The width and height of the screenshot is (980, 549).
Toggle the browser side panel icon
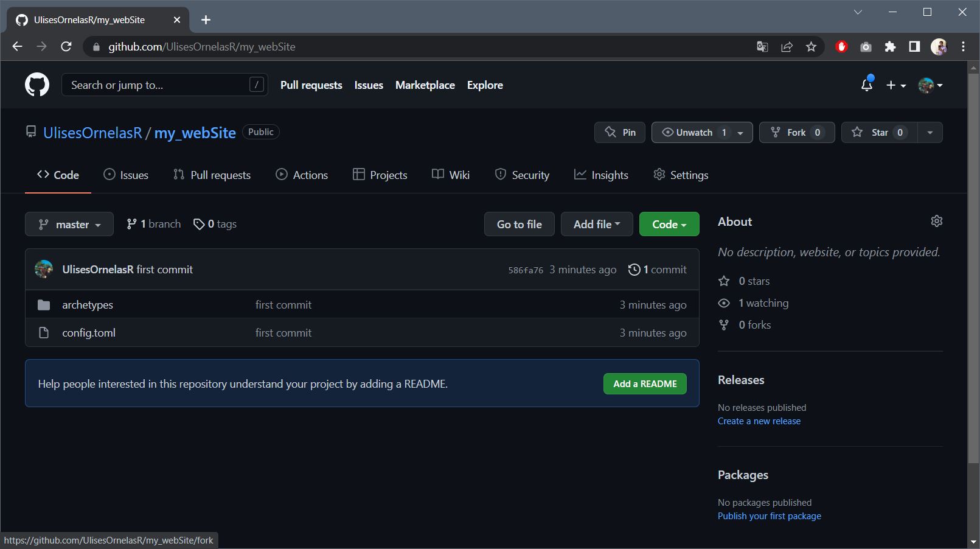(914, 47)
